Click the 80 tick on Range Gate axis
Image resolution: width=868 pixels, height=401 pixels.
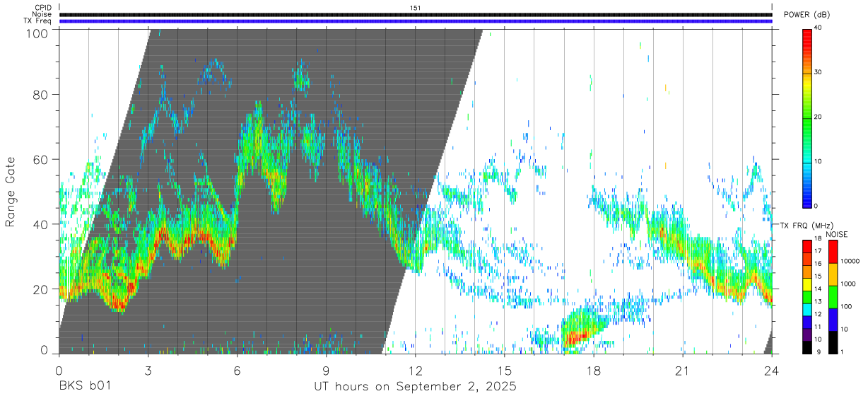pos(41,94)
